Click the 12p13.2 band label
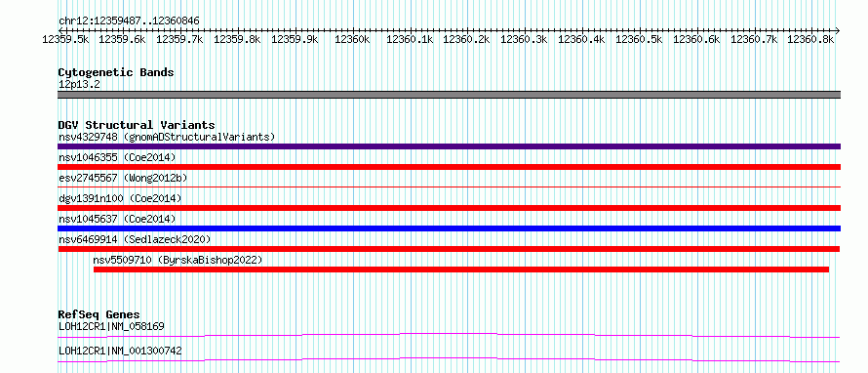868x373 pixels. click(79, 85)
